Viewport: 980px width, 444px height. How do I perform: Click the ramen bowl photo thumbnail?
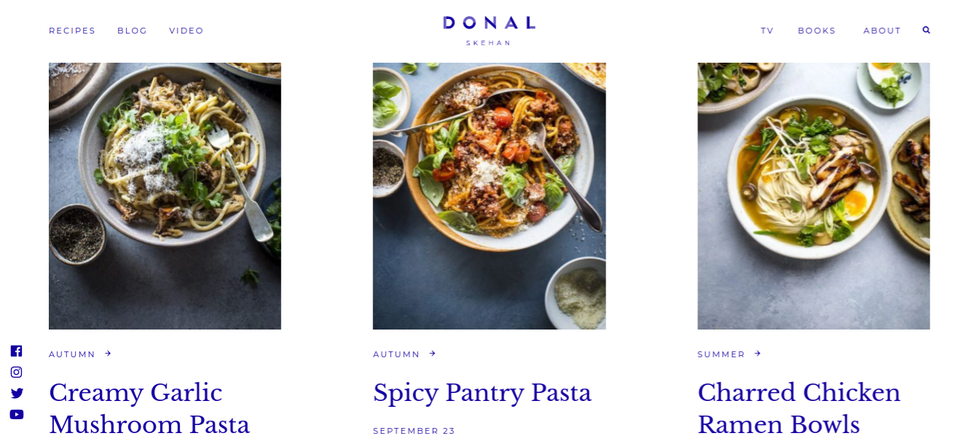(813, 196)
